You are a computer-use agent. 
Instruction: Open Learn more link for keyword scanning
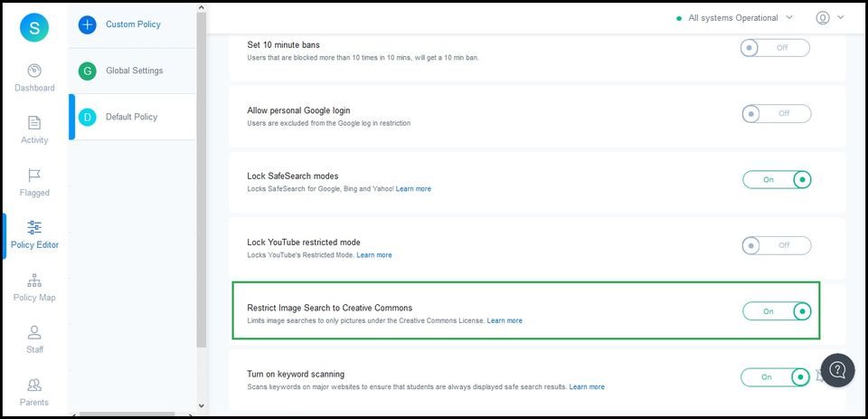coord(587,387)
